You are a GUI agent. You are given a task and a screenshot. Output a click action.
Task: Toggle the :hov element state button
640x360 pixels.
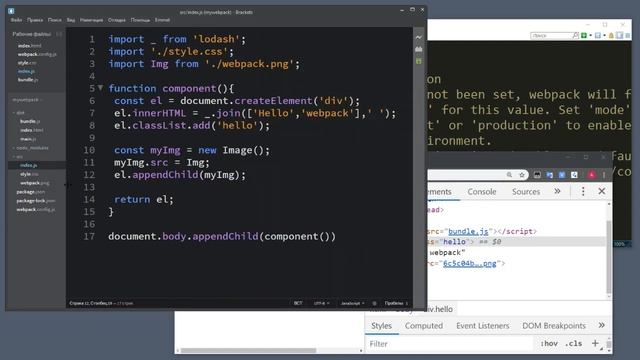[549, 344]
